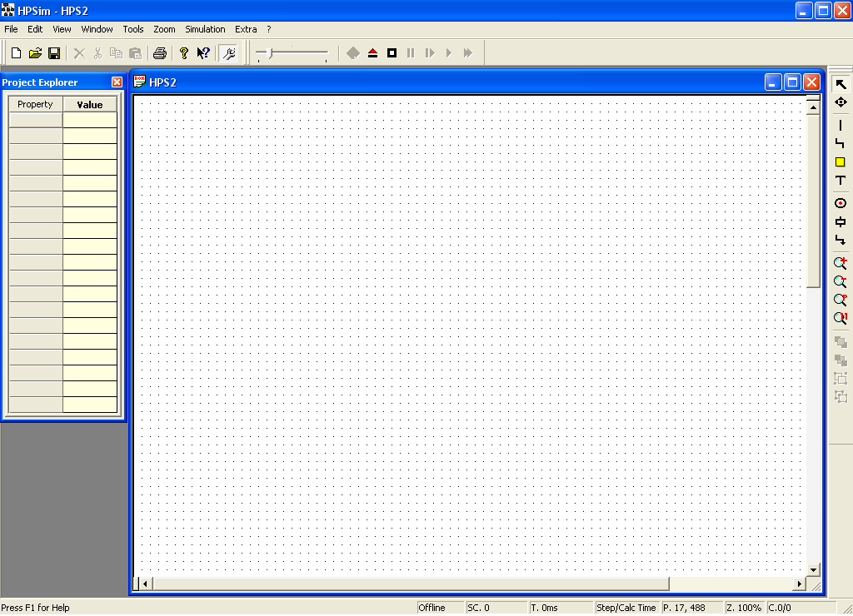Open the File menu

point(11,29)
